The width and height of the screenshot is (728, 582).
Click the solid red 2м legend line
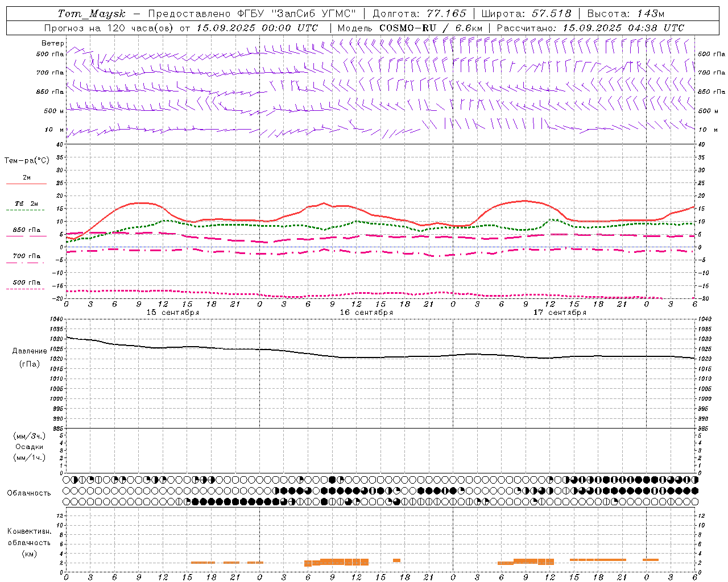click(26, 184)
